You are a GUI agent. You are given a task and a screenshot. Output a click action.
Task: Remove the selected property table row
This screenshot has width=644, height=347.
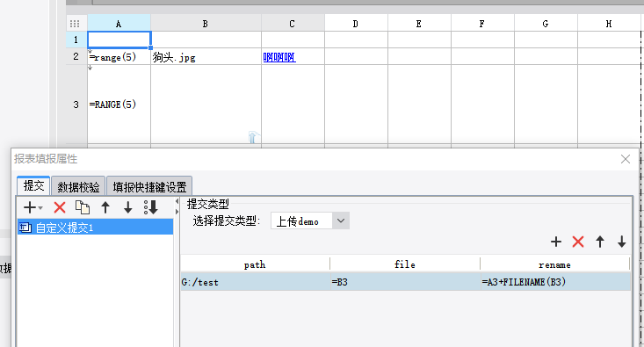pos(578,242)
